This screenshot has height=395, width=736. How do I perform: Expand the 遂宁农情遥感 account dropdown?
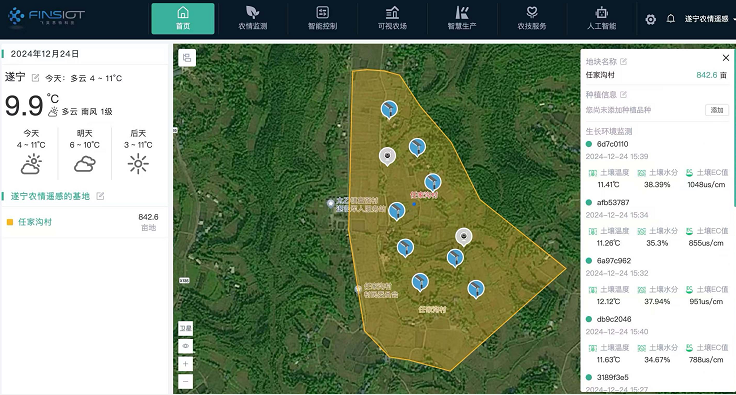coord(710,19)
